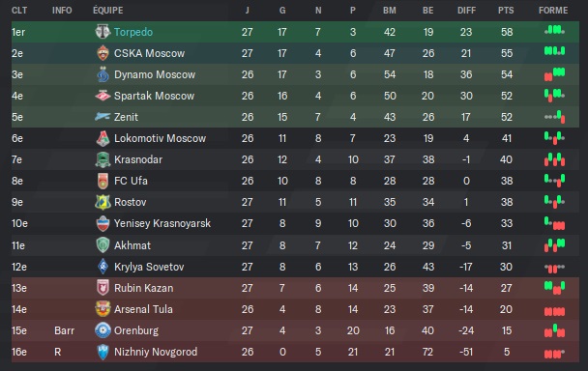588x371 pixels.
Task: Open the Zenit club logo
Action: pos(103,117)
